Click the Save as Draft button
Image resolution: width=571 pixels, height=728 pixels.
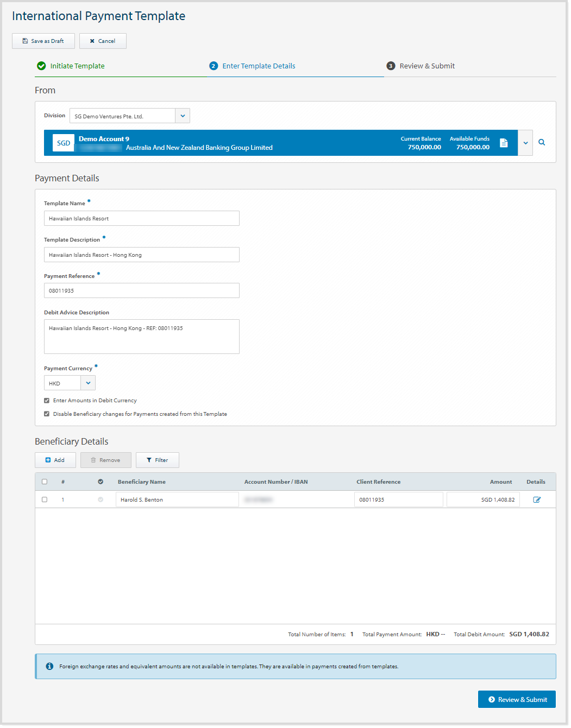[43, 41]
